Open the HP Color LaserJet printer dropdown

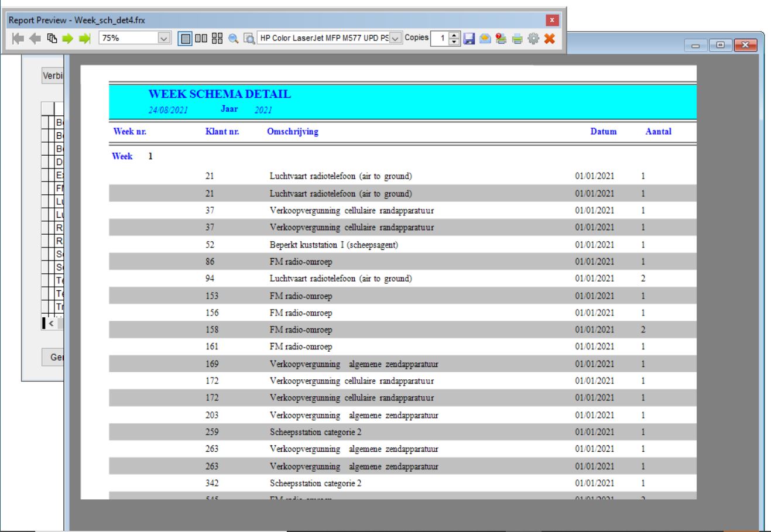point(396,39)
